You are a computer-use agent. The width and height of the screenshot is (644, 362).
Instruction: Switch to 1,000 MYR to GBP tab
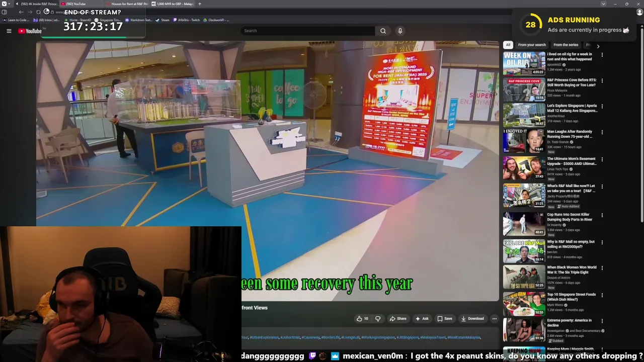point(172,4)
